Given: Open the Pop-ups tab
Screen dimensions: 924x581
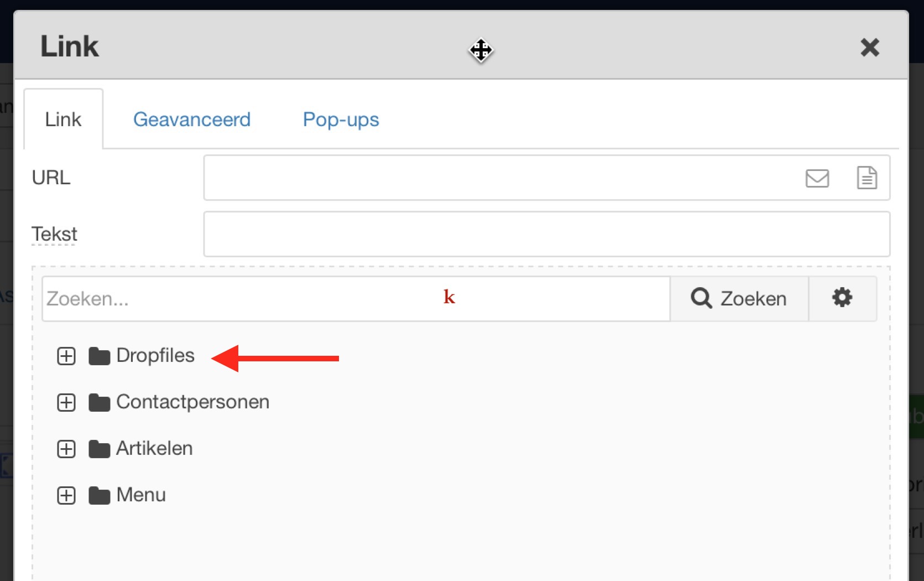Looking at the screenshot, I should [x=341, y=120].
